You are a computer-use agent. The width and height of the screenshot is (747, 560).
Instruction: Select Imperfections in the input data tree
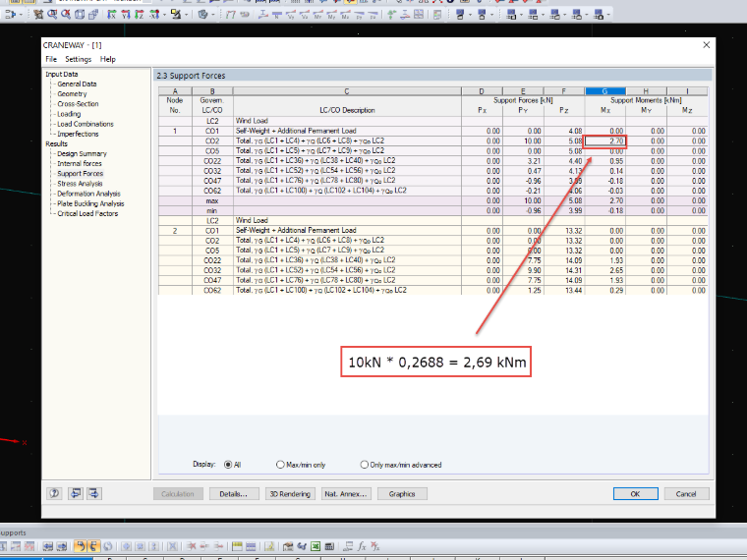pyautogui.click(x=78, y=134)
